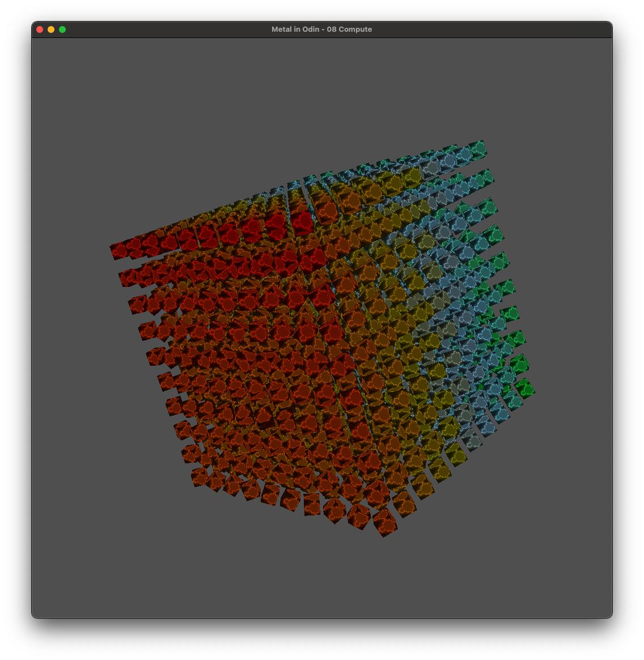Close the Metal in Odin window
Viewport: 644px width, 660px height.
click(40, 29)
